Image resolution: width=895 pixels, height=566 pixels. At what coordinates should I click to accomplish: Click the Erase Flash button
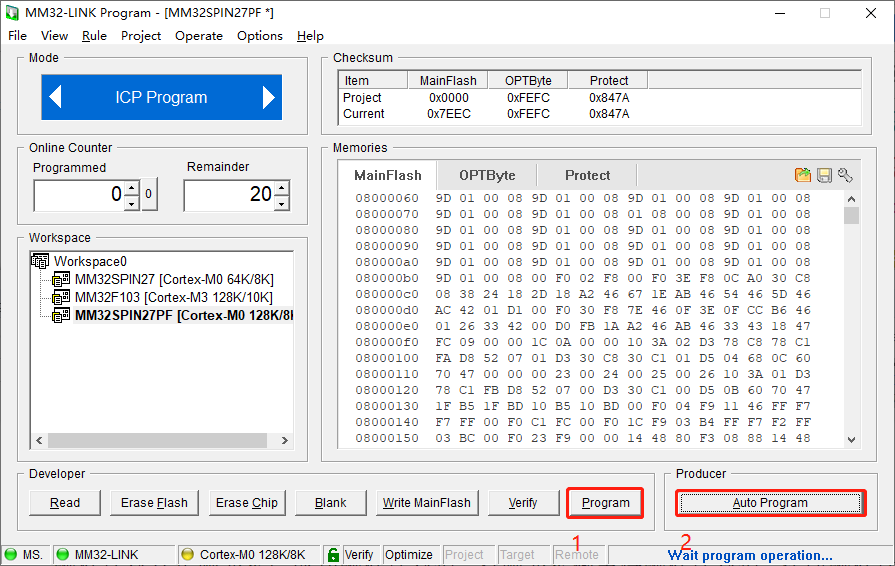pyautogui.click(x=154, y=503)
